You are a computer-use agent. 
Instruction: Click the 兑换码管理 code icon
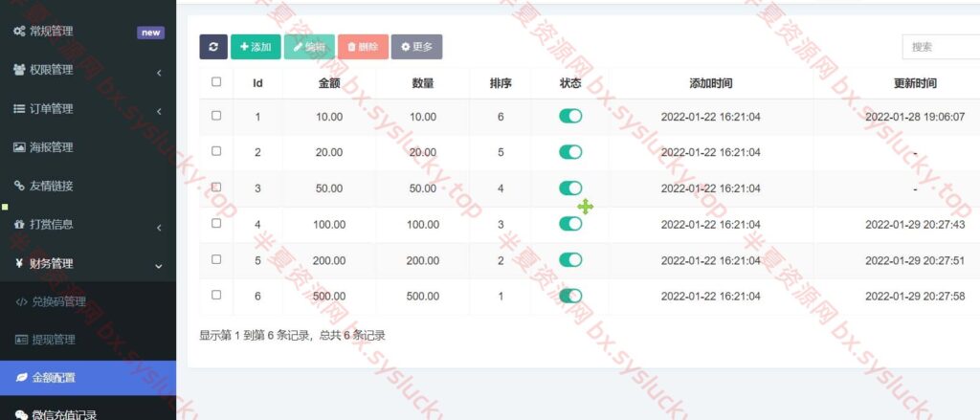22,302
